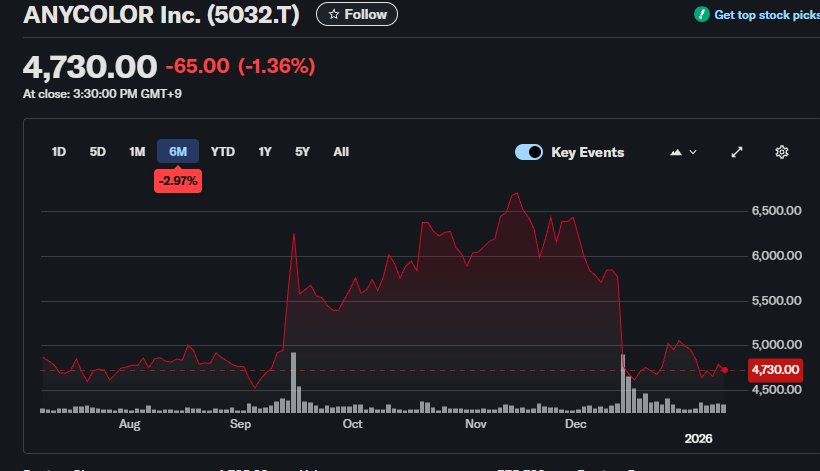Click the tall December volume bar

(x=623, y=384)
